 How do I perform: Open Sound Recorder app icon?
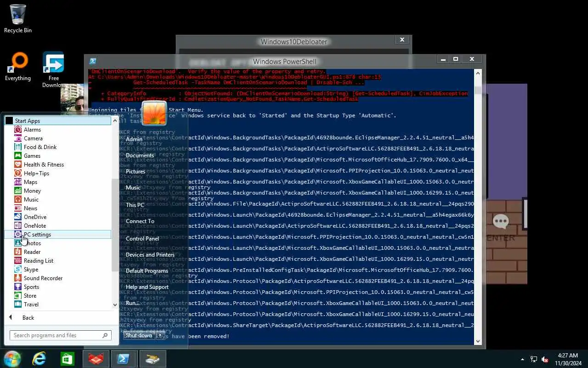[18, 278]
